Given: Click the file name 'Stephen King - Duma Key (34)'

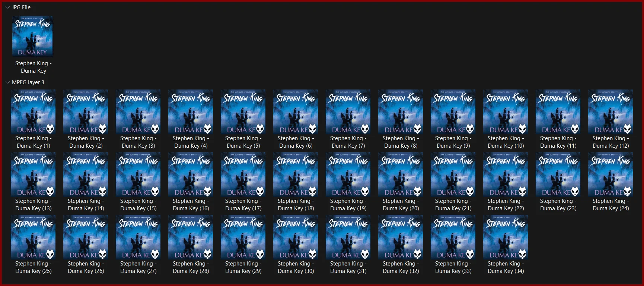Looking at the screenshot, I should [x=506, y=267].
